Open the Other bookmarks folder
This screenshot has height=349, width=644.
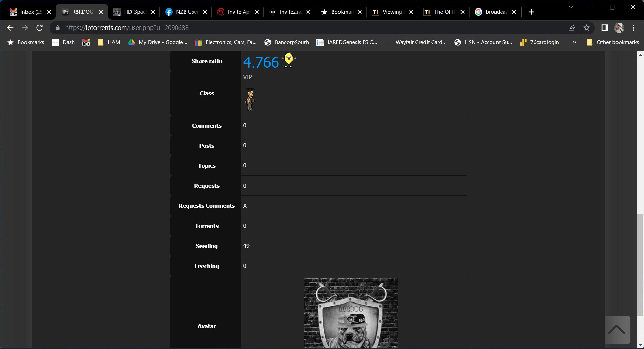coord(613,42)
